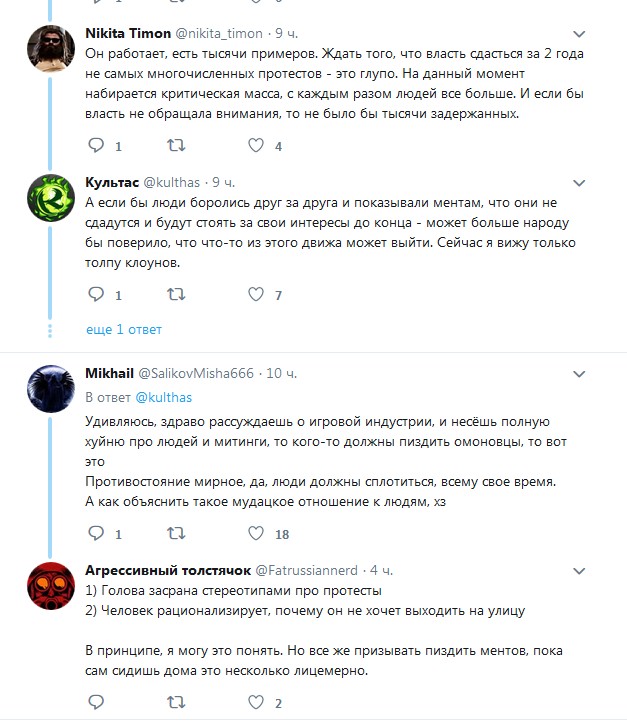Viewport: 627px width, 726px height.
Task: Expand 'еще 1 ответ' hidden reply
Action: [x=124, y=329]
